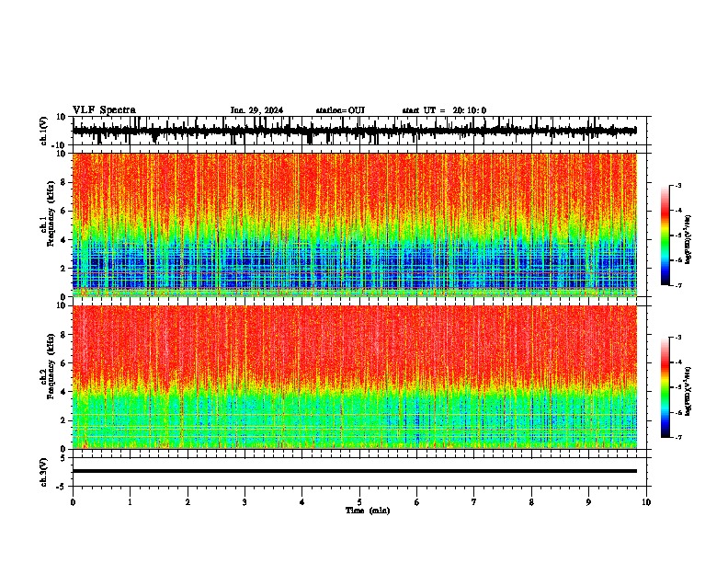The image size is (728, 563).
Task: Click inside the ch.2 frequency spectrogram
Action: point(355,377)
